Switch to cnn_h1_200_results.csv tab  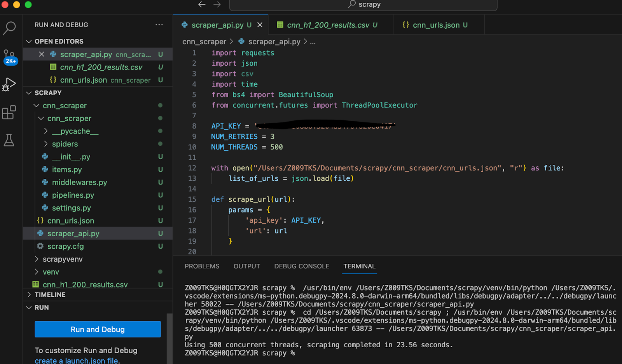click(331, 25)
